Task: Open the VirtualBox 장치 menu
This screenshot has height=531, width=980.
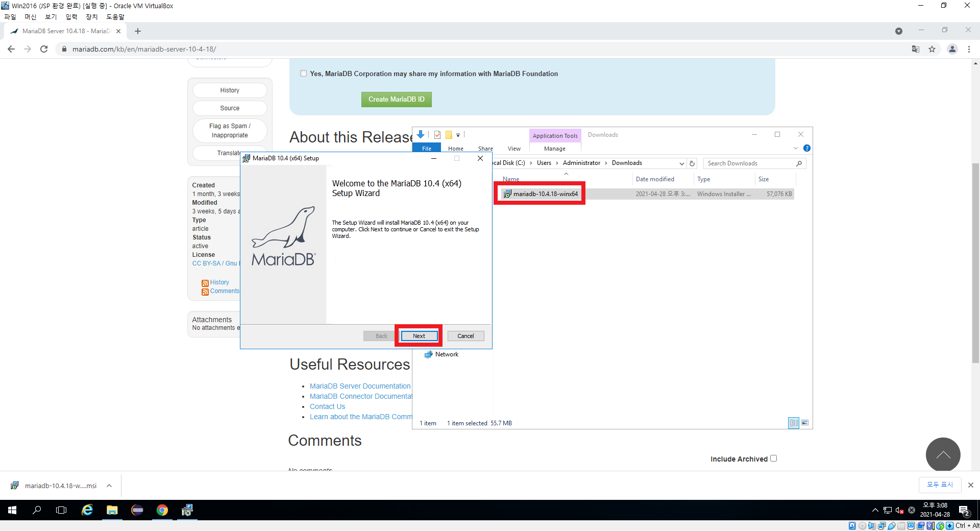Action: point(91,17)
